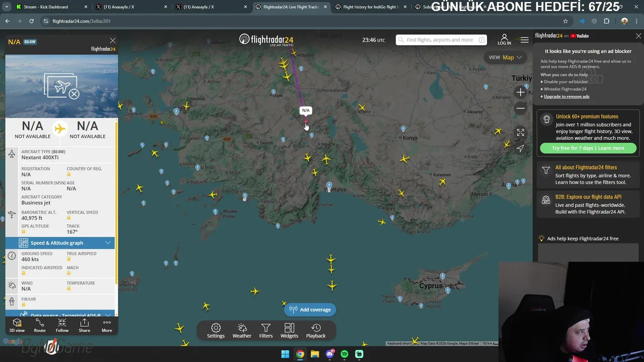This screenshot has height=362, width=644.
Task: Close the aircraft details panel
Action: 113,41
